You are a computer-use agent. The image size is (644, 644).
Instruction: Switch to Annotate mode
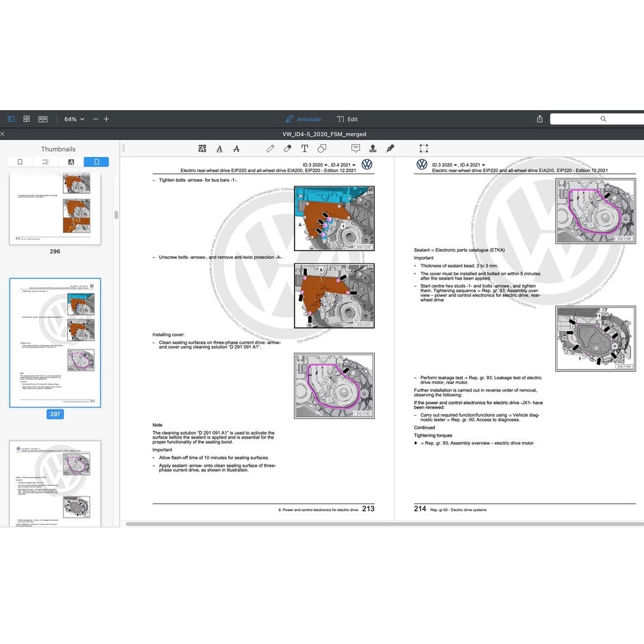click(303, 119)
